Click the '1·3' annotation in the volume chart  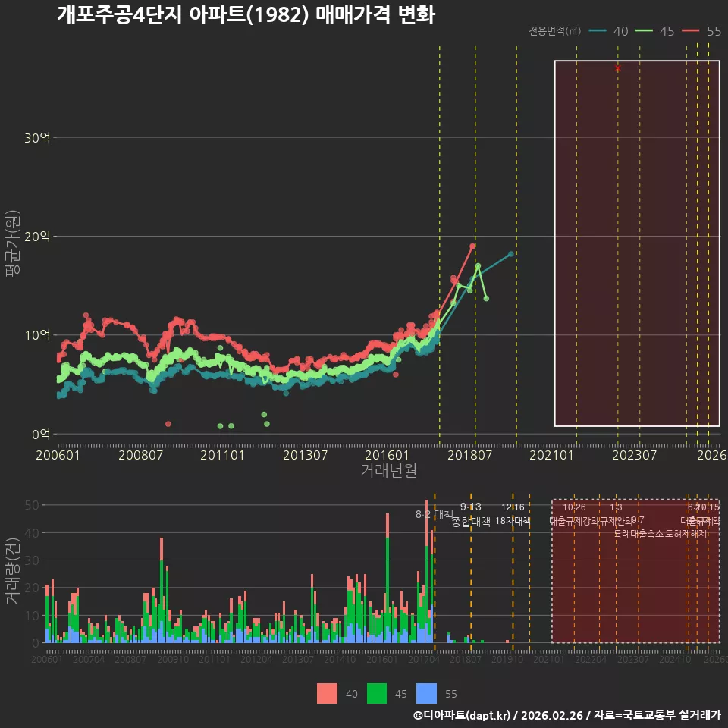coord(616,507)
